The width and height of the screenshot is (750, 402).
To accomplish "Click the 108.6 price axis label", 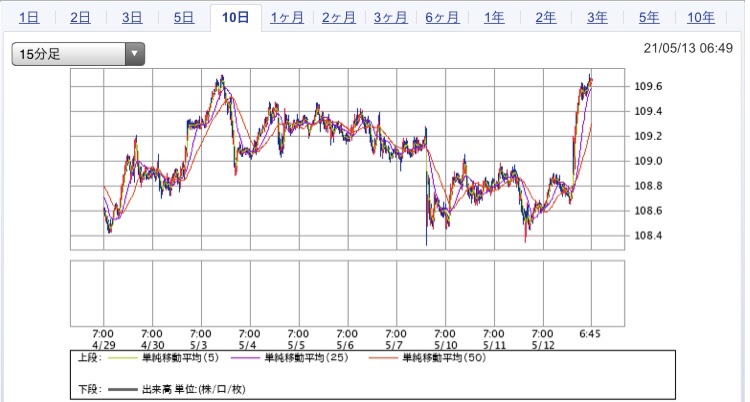I will [x=649, y=211].
